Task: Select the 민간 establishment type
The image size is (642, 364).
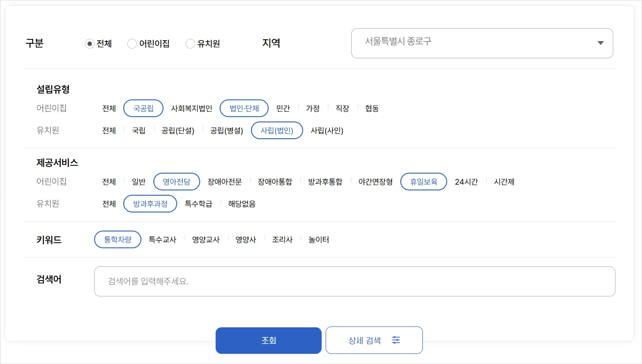Action: (283, 108)
